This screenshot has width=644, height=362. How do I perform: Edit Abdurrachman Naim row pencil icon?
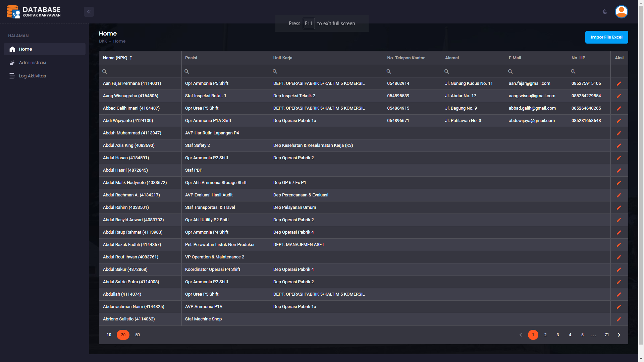click(x=619, y=307)
